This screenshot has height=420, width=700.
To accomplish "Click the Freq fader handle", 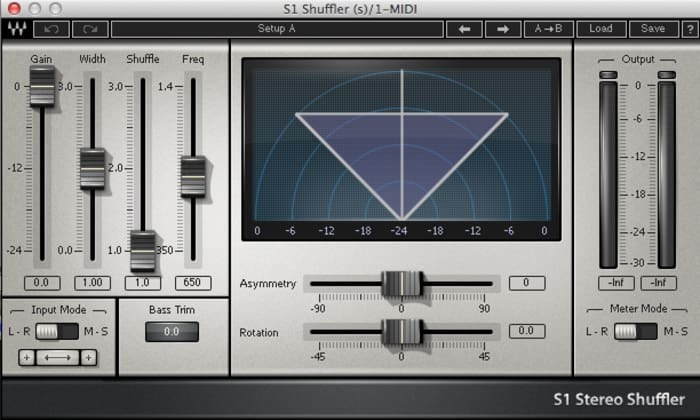I will point(193,176).
